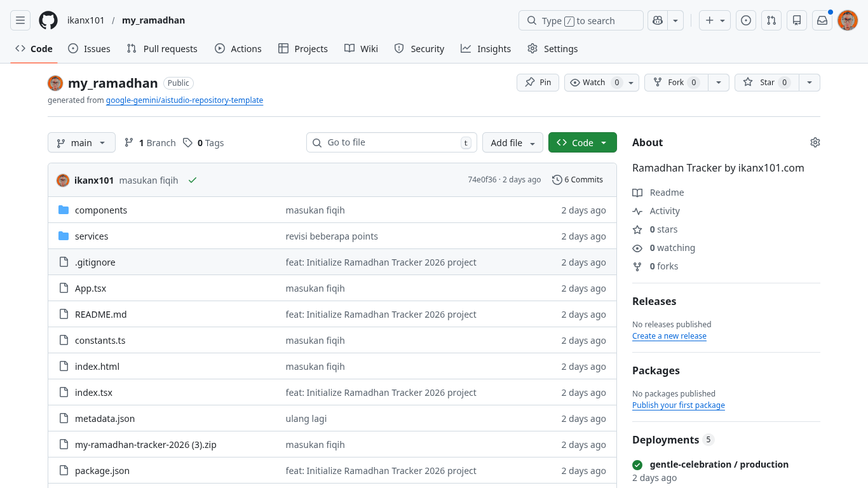Expand the Star lists dropdown arrow
The width and height of the screenshot is (868, 488).
[x=809, y=83]
